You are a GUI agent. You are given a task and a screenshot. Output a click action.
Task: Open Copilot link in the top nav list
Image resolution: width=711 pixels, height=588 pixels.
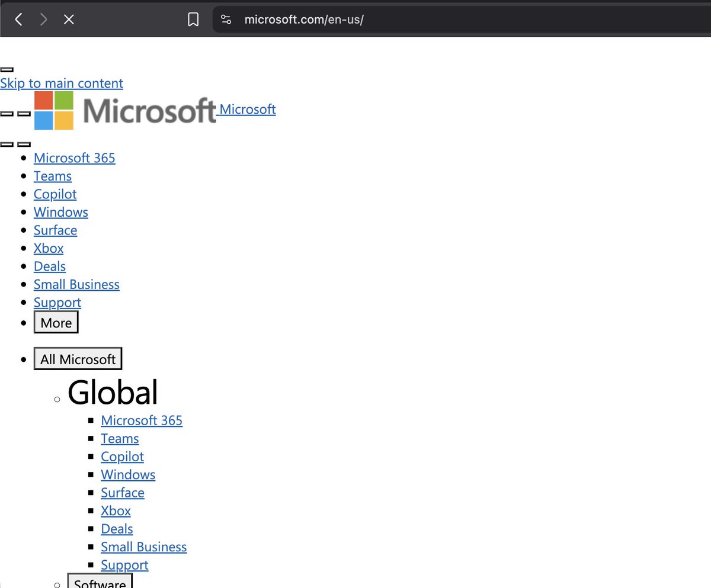[55, 194]
